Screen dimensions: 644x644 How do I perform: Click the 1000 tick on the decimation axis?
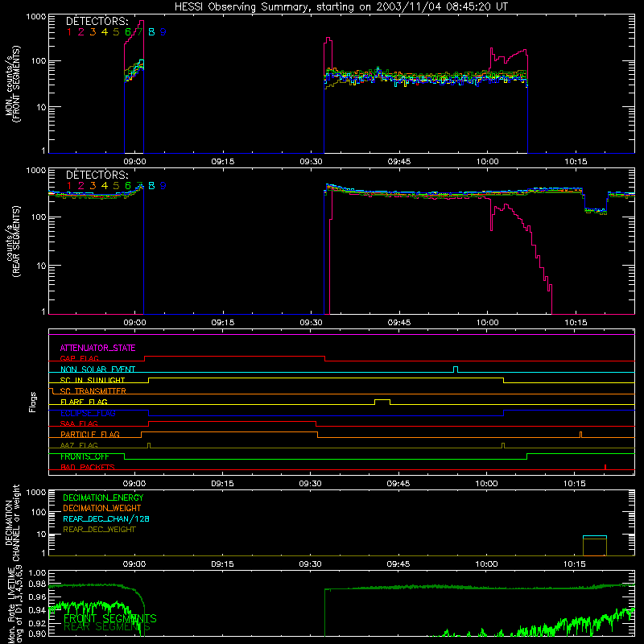tap(36, 493)
